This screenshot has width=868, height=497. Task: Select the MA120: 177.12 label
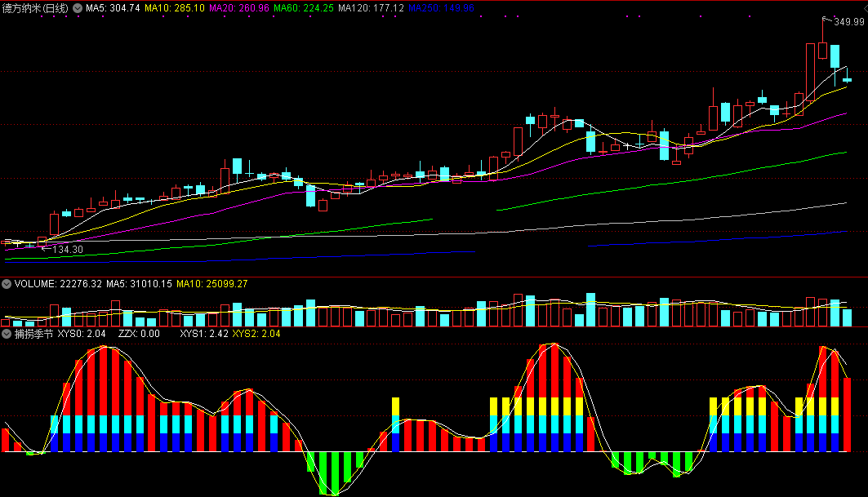click(372, 8)
